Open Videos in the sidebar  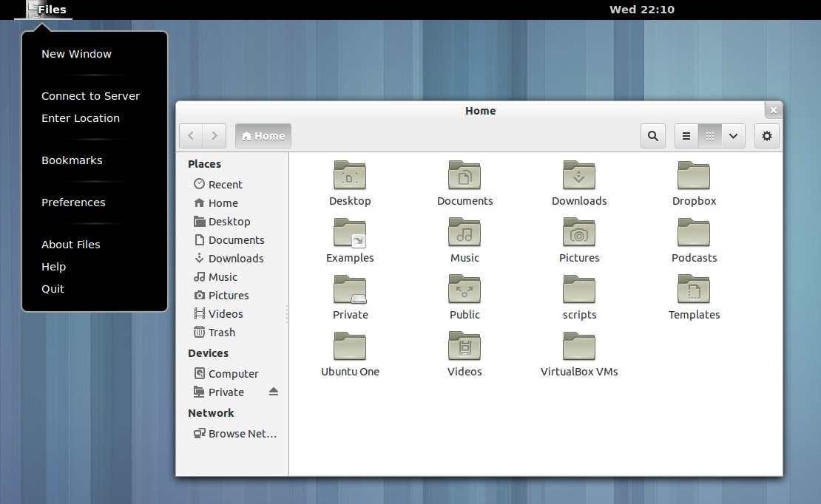[x=233, y=314]
